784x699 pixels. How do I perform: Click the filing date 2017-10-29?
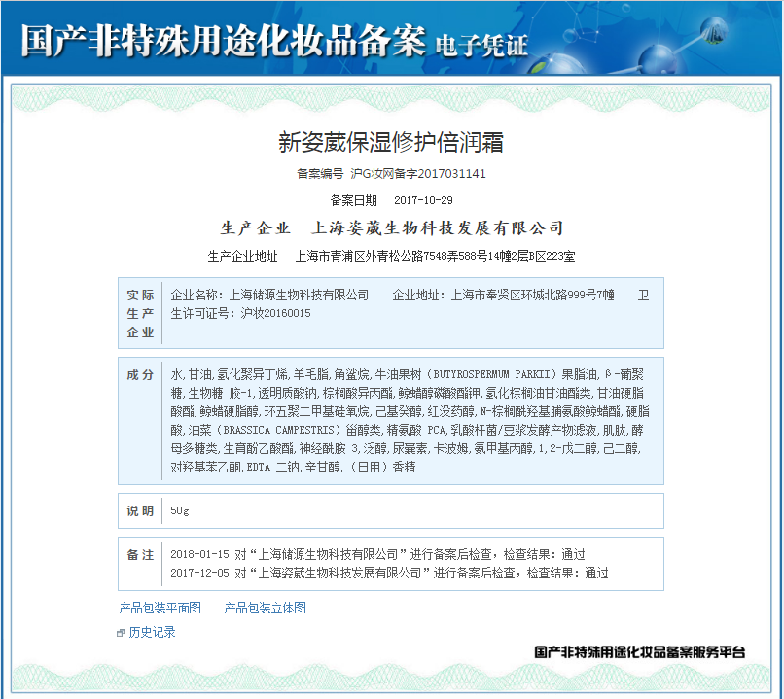point(423,200)
